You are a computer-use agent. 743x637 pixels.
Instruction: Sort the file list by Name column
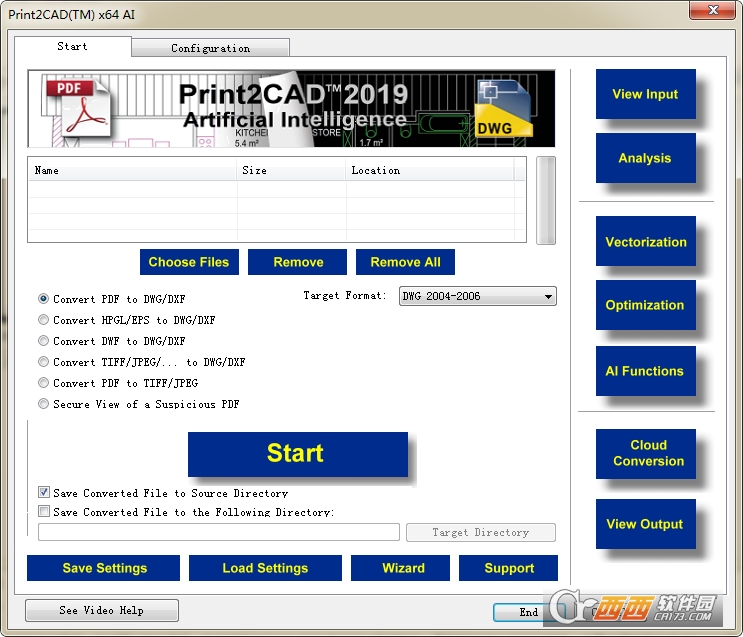click(x=132, y=170)
